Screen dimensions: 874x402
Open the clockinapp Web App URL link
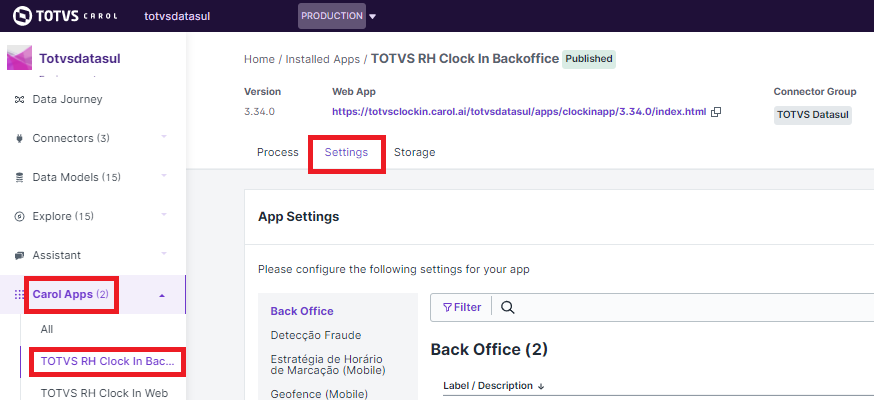click(519, 112)
